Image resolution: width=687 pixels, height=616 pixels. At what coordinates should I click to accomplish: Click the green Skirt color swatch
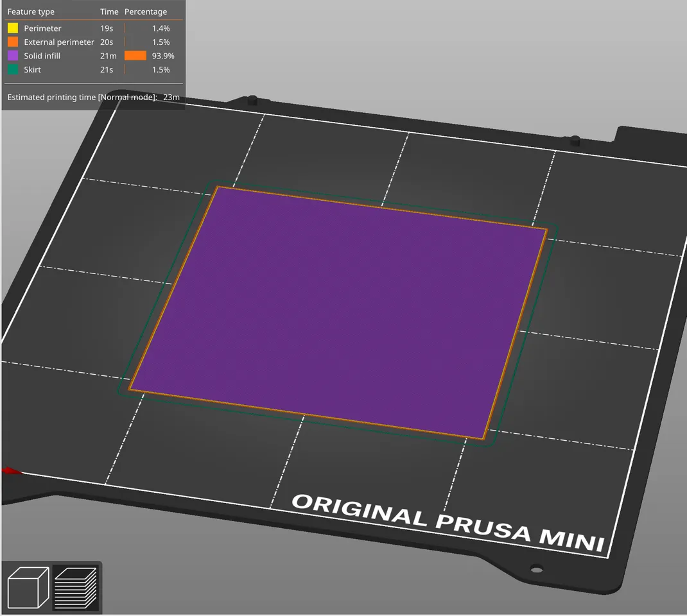coord(13,70)
